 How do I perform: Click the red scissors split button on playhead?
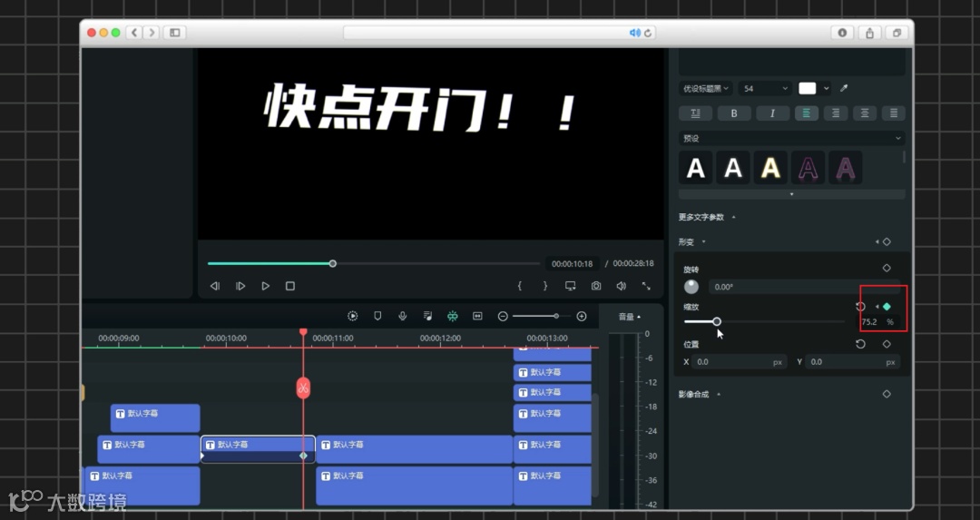(303, 388)
